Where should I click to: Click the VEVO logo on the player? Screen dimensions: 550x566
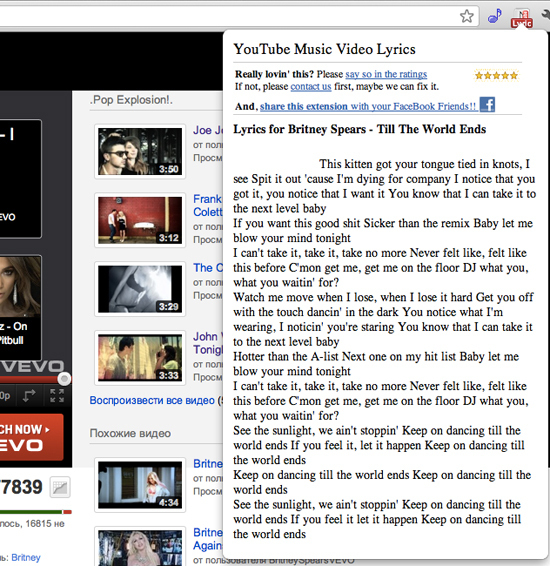(x=32, y=366)
